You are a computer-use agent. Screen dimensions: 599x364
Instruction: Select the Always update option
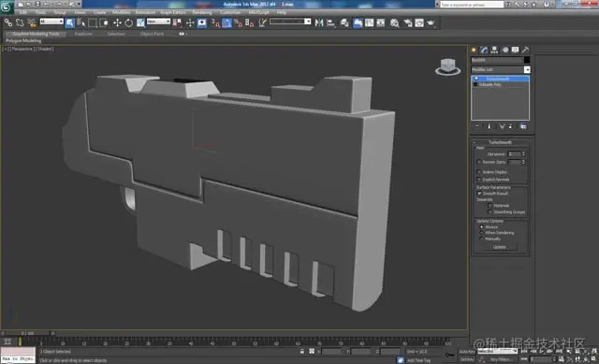coord(482,227)
